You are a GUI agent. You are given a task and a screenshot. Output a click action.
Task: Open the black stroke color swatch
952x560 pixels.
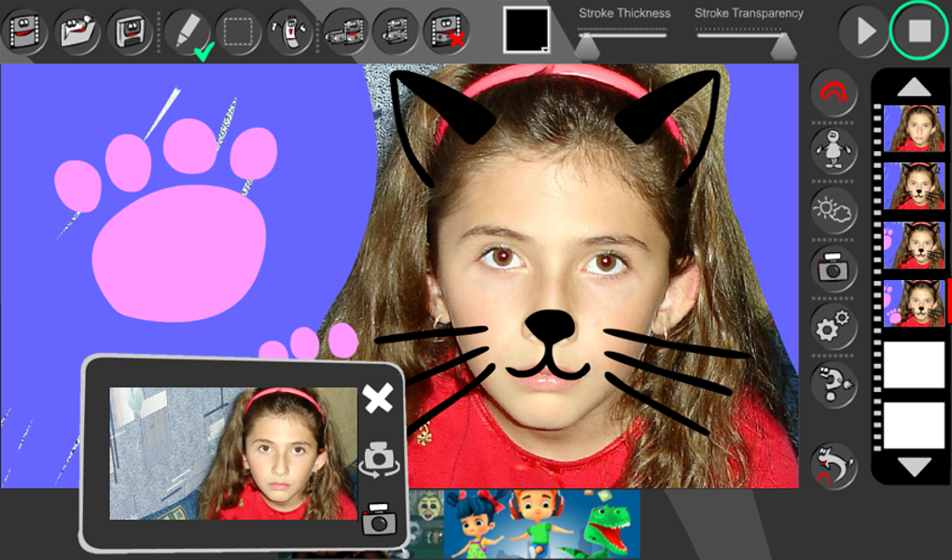[x=526, y=30]
